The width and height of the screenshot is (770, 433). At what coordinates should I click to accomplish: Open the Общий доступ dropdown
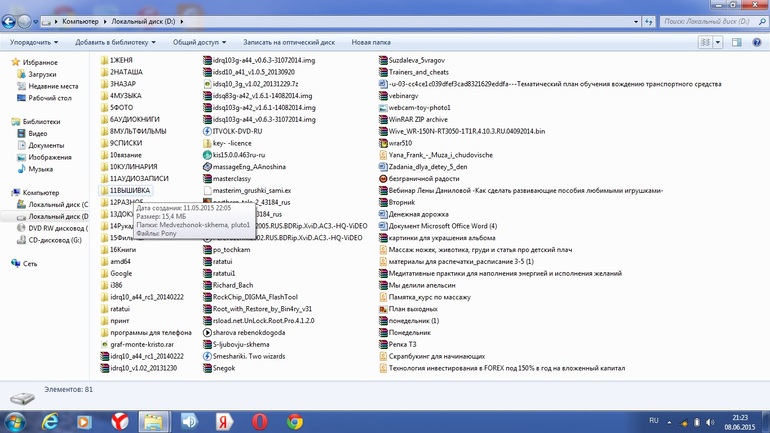[199, 42]
